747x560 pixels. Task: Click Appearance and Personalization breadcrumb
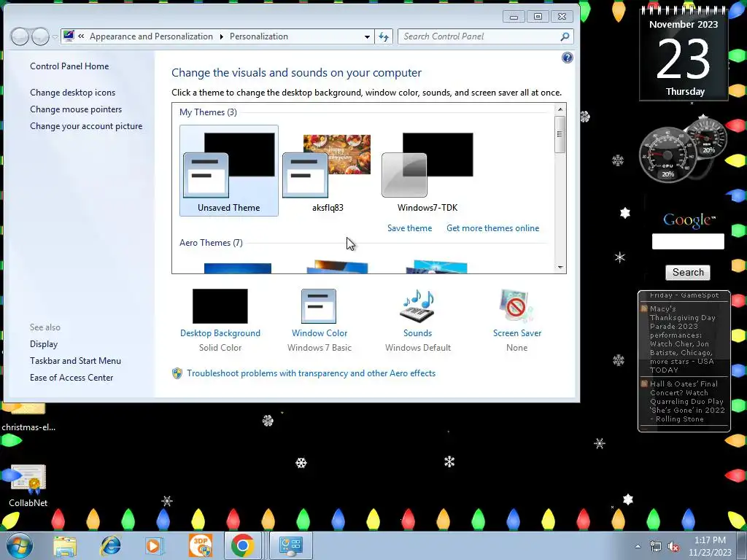pyautogui.click(x=151, y=36)
